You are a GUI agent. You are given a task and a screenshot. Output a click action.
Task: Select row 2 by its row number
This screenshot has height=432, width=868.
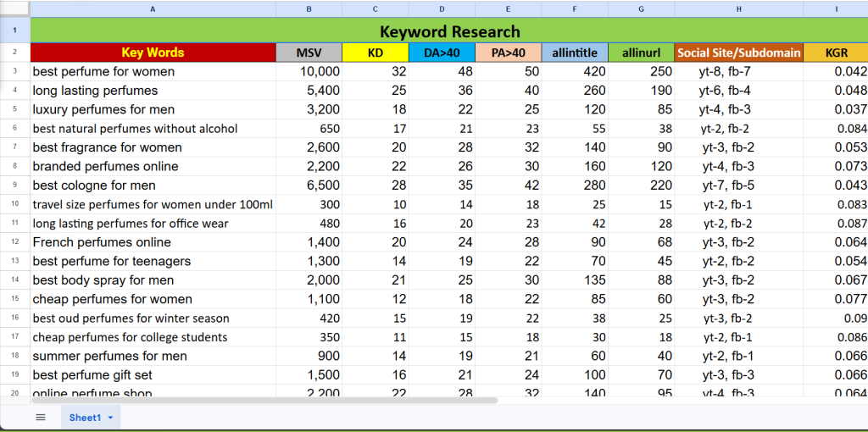14,53
